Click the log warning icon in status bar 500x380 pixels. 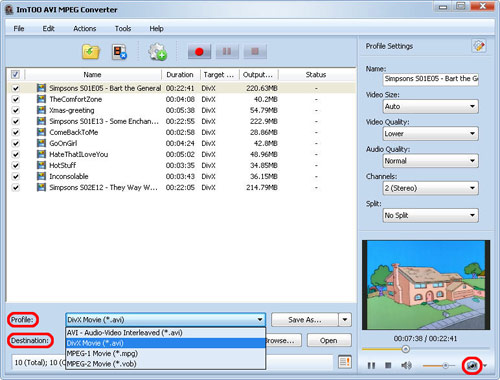pyautogui.click(x=345, y=362)
